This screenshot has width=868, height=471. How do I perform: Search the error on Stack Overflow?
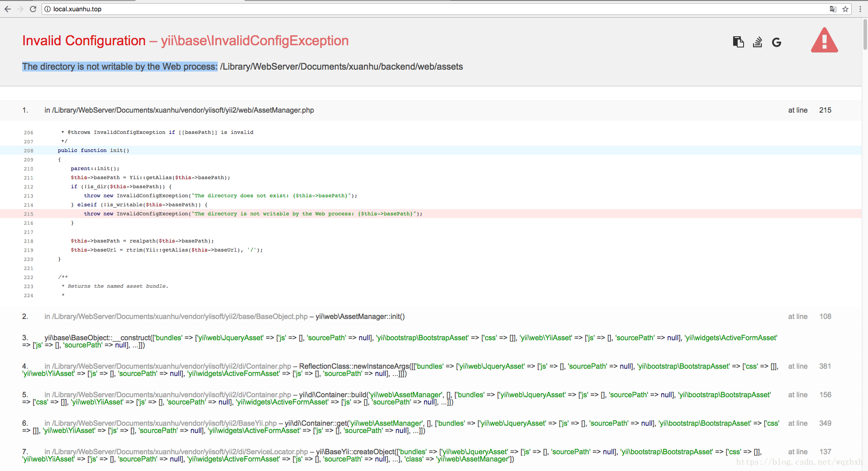(757, 42)
